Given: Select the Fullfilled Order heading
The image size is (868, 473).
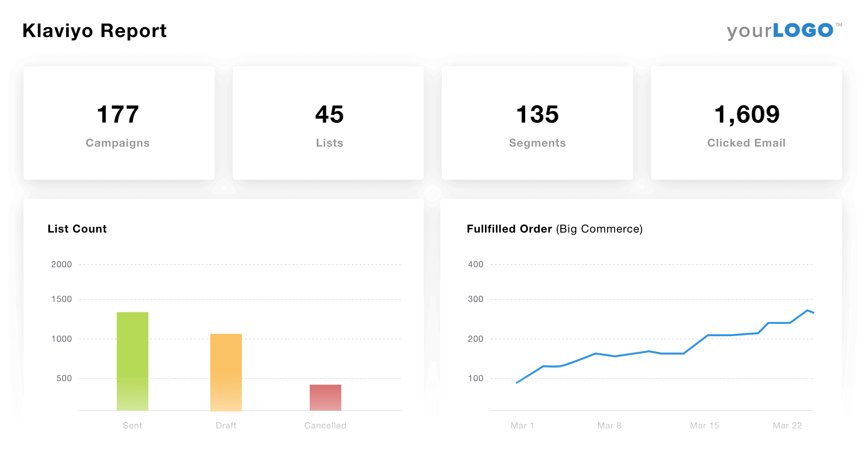Looking at the screenshot, I should [511, 229].
